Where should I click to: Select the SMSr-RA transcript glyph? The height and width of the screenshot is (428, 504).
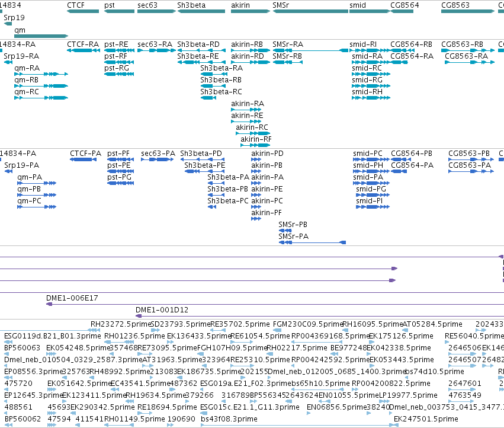point(310,50)
